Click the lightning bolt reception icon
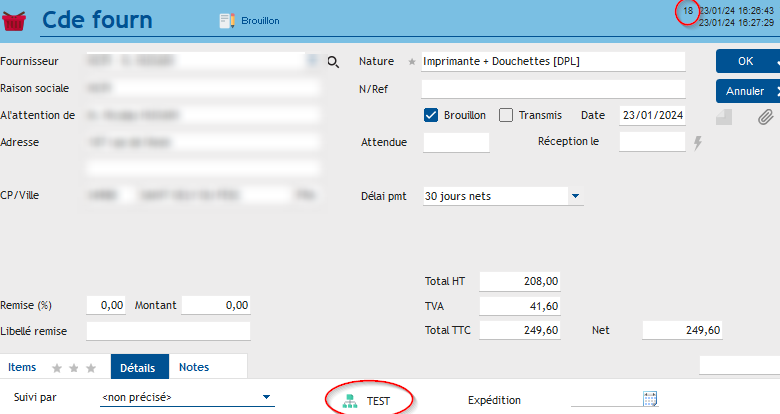 (x=698, y=143)
